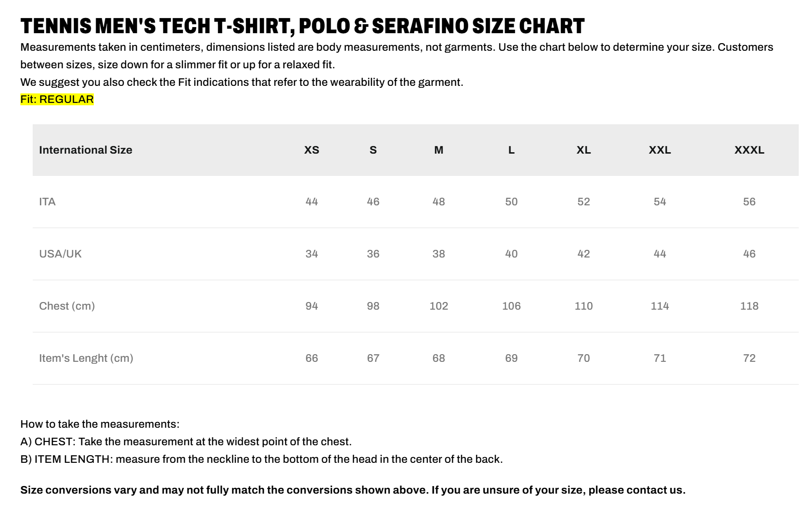Image resolution: width=812 pixels, height=505 pixels.
Task: Select chest value 102 for size M
Action: coord(439,306)
